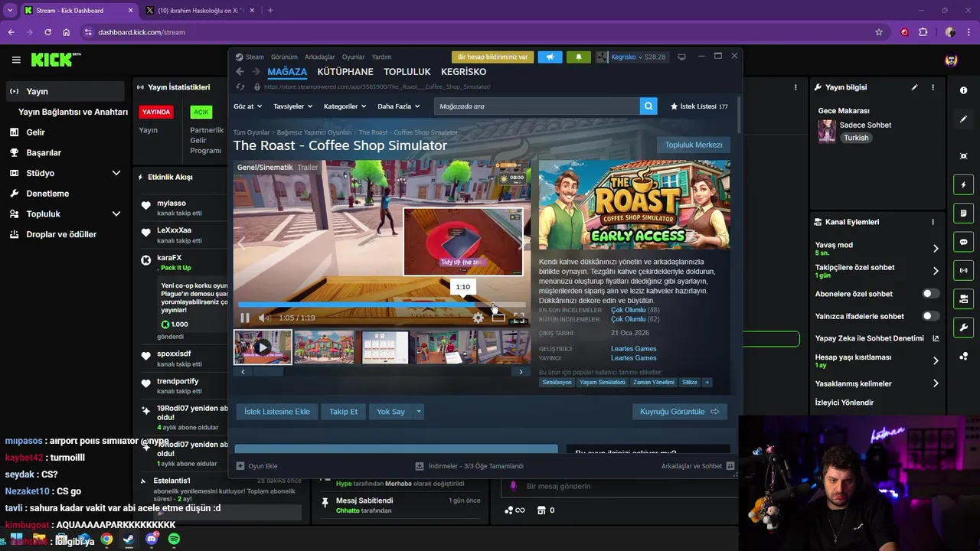Click the broadcast signal sidebar icon

[963, 270]
